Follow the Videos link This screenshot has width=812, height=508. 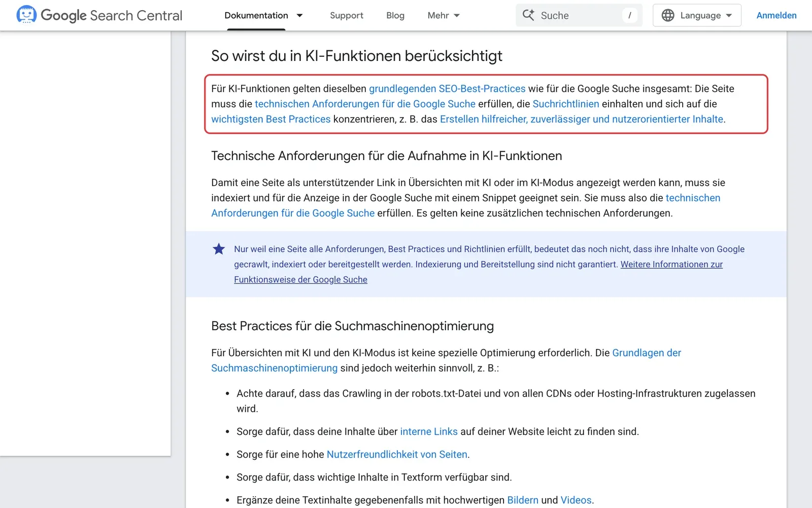576,500
